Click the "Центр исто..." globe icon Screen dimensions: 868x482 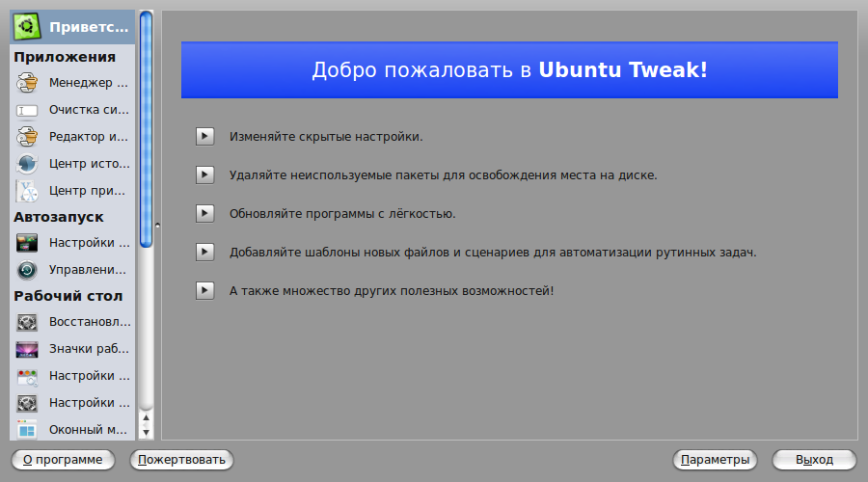(x=27, y=164)
